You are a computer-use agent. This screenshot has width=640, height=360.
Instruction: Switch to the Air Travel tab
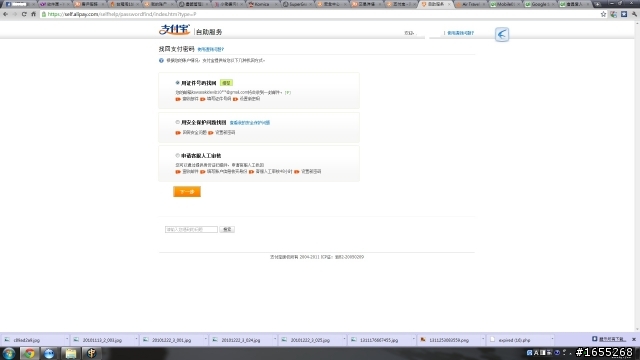472,4
